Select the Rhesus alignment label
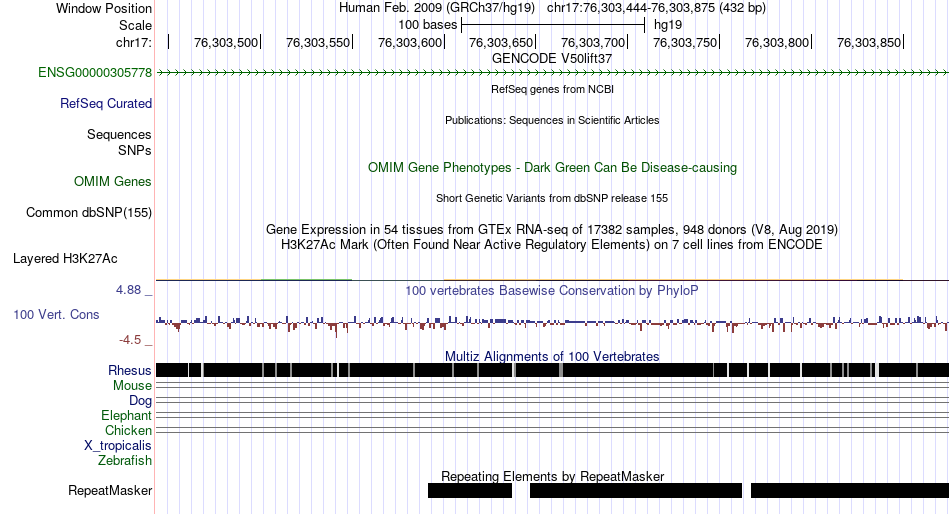 (x=129, y=370)
